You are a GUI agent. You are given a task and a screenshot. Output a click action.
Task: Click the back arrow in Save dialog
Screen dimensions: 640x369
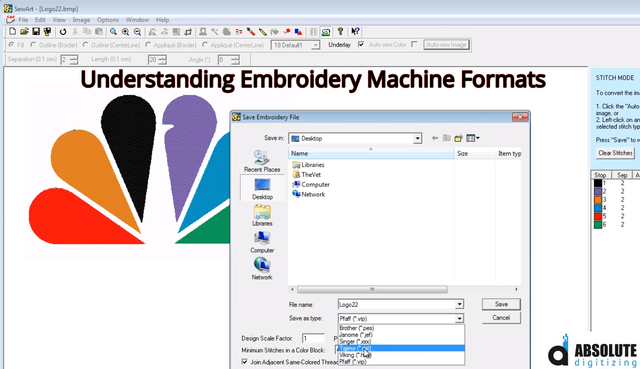click(x=435, y=138)
